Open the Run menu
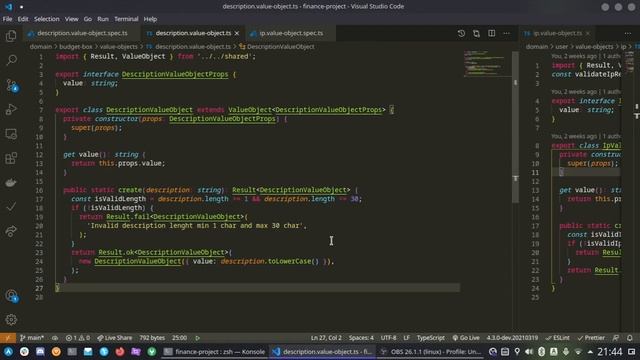This screenshot has width=640, height=360. click(x=103, y=19)
